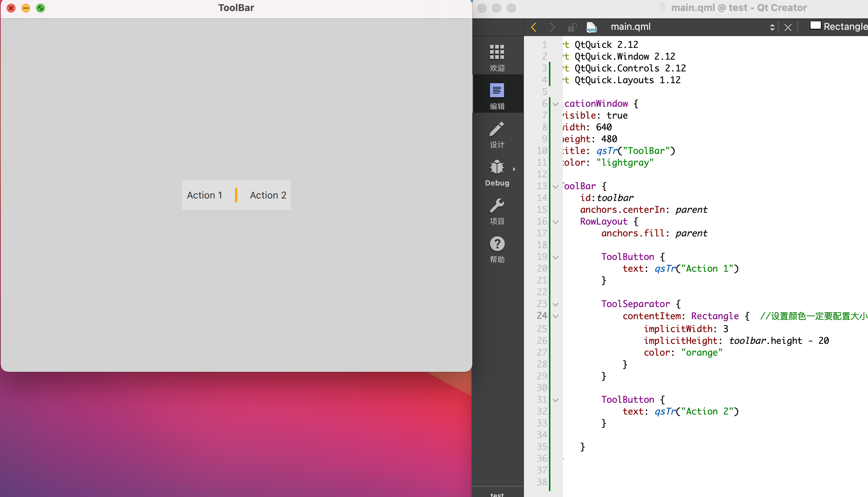Collapse the contentItem Rectangle block on line 24
Viewport: 868px width, 497px height.
(556, 316)
